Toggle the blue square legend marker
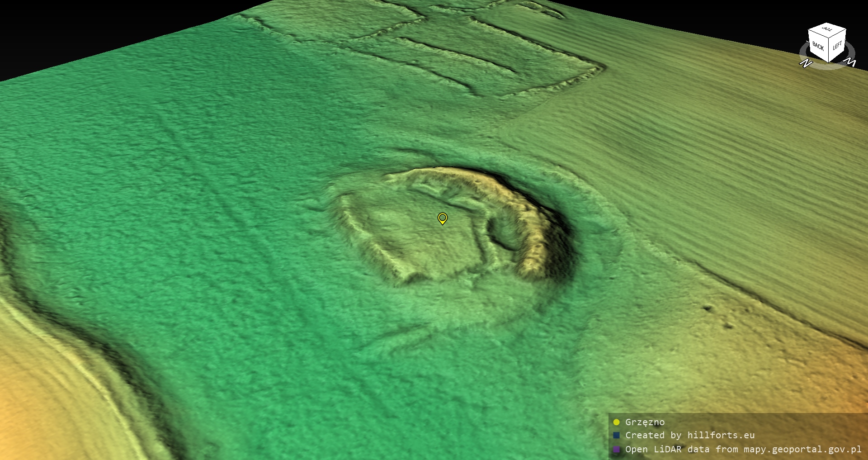The image size is (868, 460). (616, 436)
